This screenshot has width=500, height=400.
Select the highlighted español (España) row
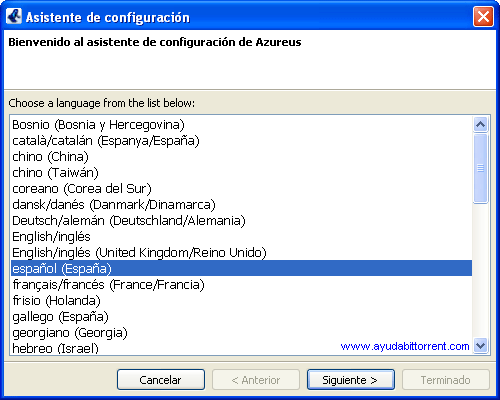click(x=241, y=268)
